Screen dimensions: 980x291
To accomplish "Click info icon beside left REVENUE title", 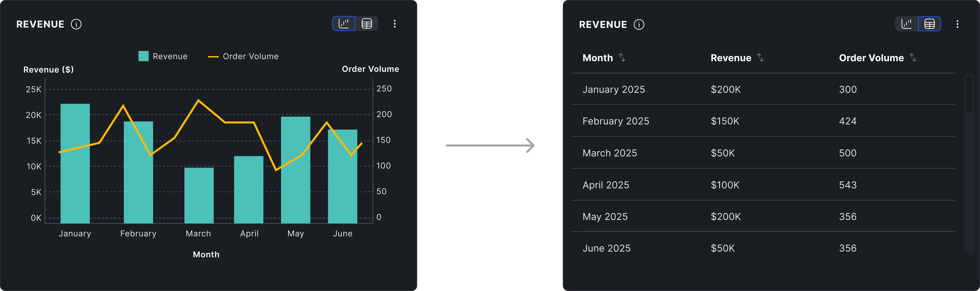I will point(76,24).
